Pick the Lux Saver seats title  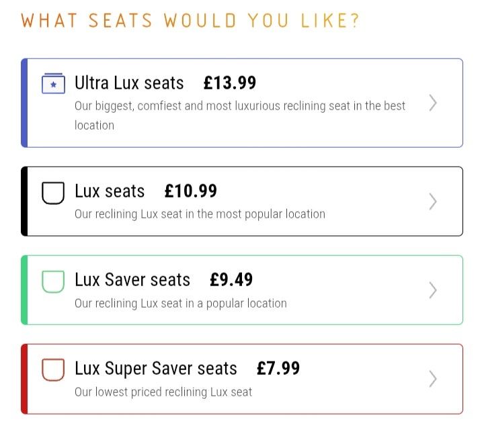coord(132,280)
